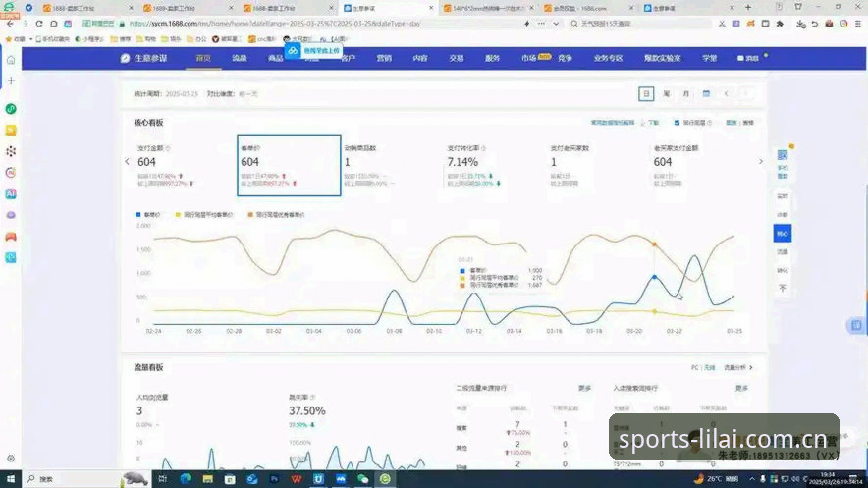
Task: Toggle the 客单价 legend series
Action: pyautogui.click(x=148, y=215)
